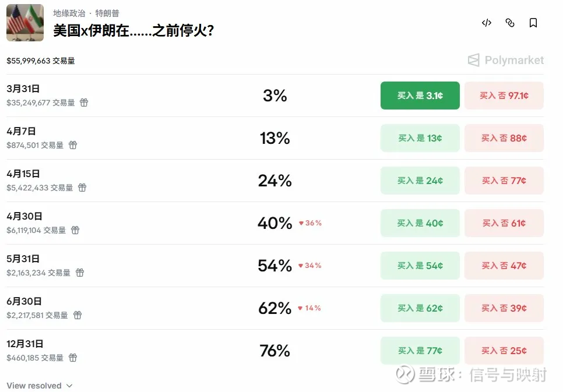The width and height of the screenshot is (563, 392).
Task: Click the embed code icon
Action: coord(487,23)
